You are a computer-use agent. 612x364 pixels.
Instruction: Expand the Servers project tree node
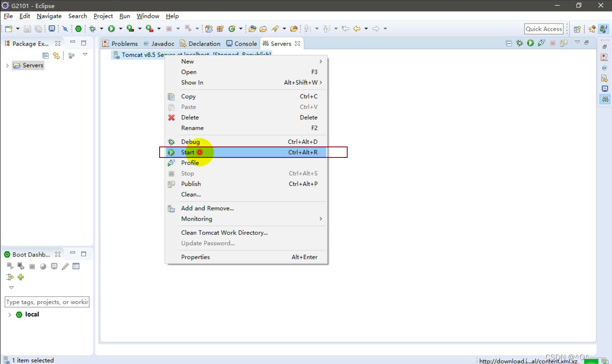(7, 65)
